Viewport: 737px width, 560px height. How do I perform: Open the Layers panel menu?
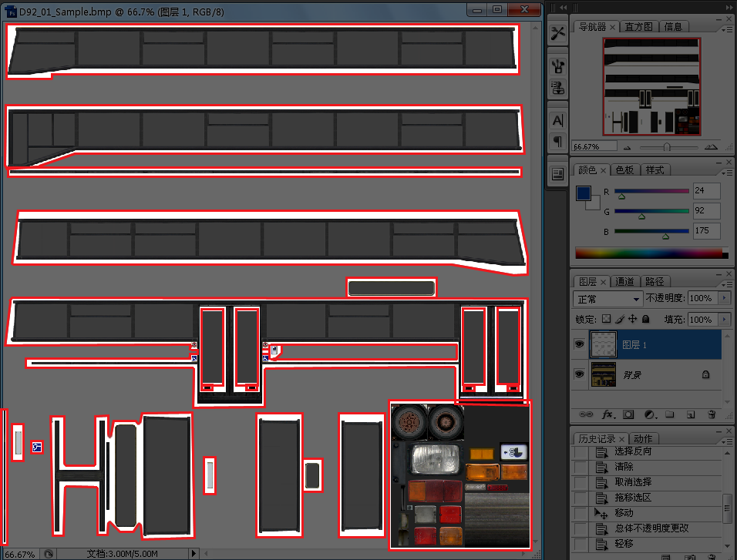click(x=727, y=285)
